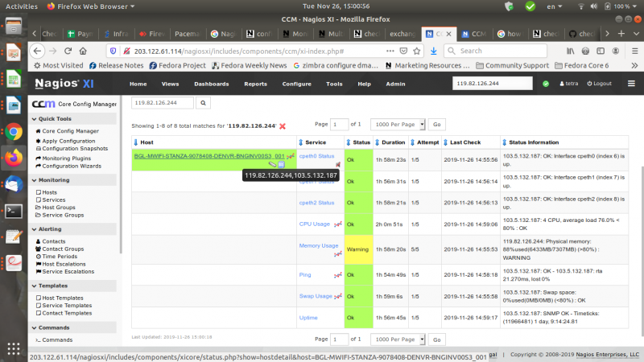Image resolution: width=644 pixels, height=362 pixels.
Task: Open Hosts under Monitoring
Action: (49, 192)
